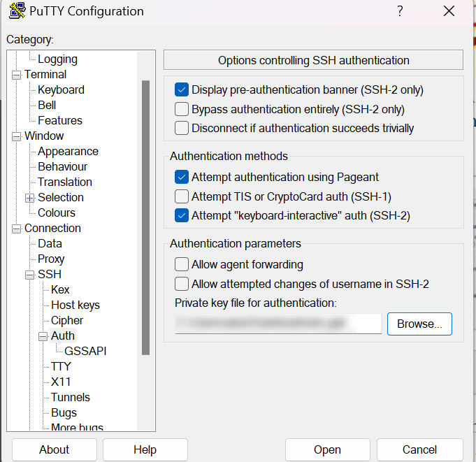Go to Colours settings in tree
476x462 pixels.
(56, 212)
